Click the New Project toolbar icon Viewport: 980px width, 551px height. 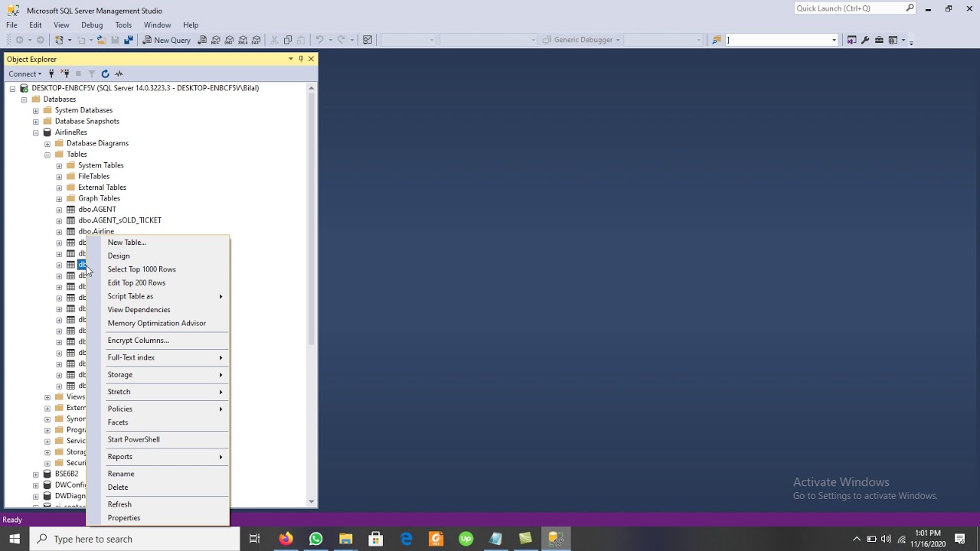[59, 40]
